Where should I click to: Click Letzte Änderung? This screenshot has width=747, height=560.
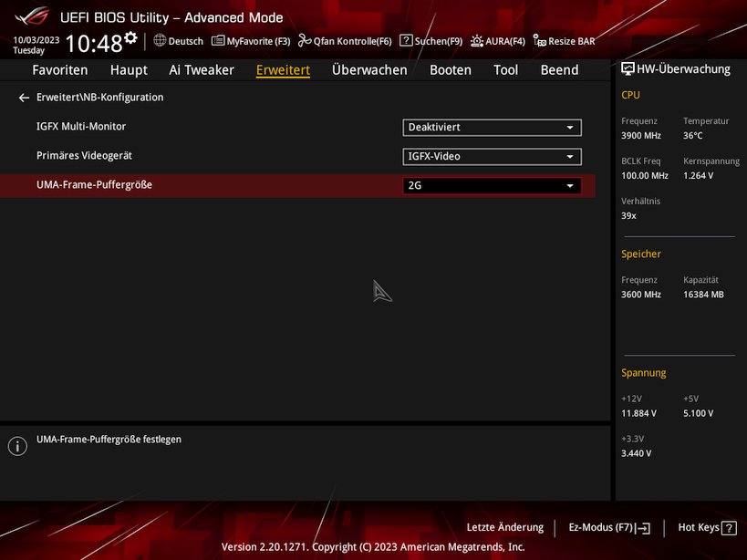point(504,527)
